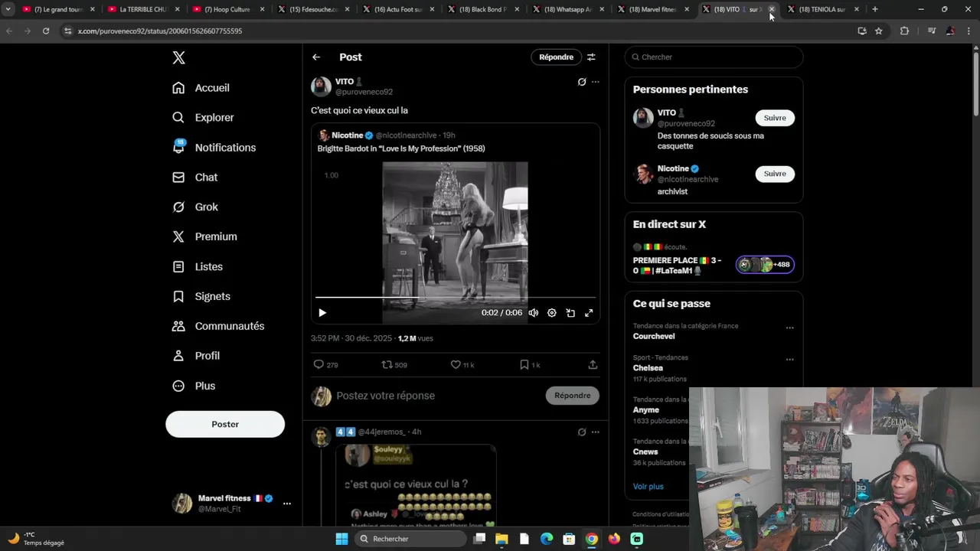Image resolution: width=980 pixels, height=551 pixels.
Task: Open Chat in the sidebar
Action: (x=195, y=178)
